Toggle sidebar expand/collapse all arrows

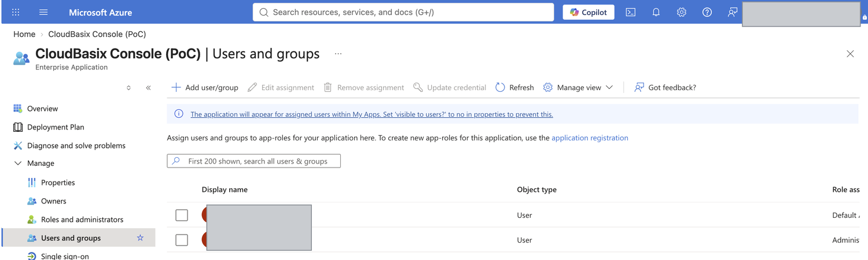click(128, 88)
